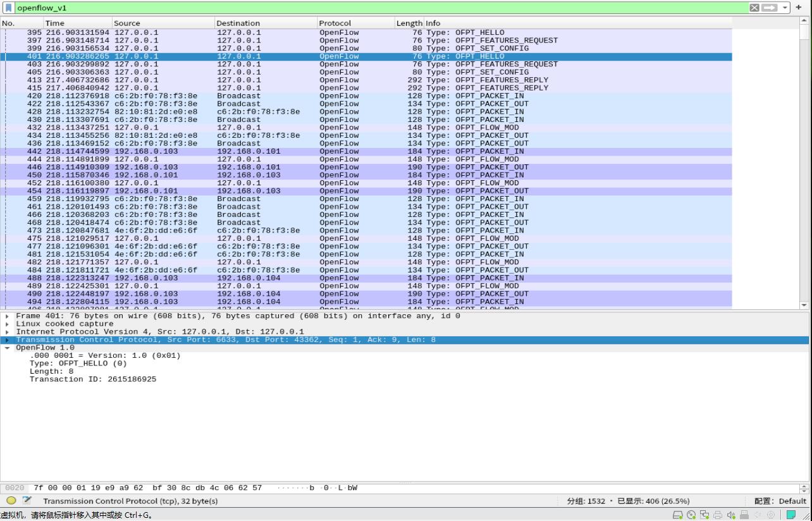Click the VMware sound device status icon

730,515
